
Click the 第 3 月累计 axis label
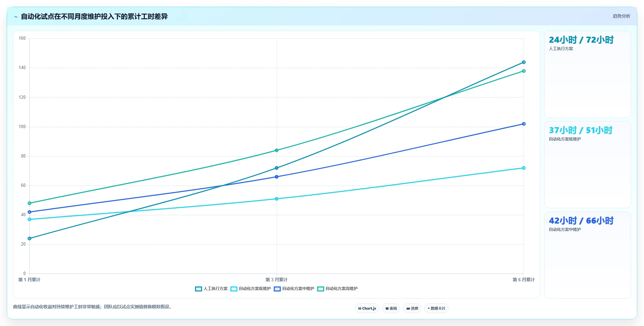click(x=277, y=280)
